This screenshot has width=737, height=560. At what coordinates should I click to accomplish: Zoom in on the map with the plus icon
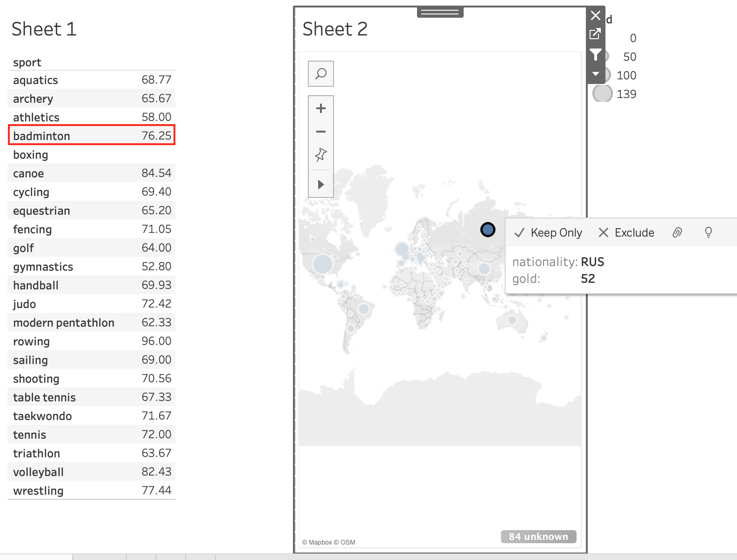click(320, 108)
